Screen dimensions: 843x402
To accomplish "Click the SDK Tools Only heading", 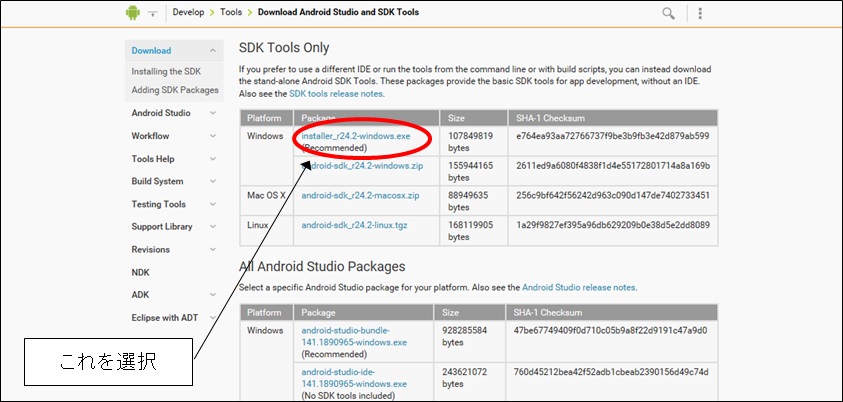I will pyautogui.click(x=284, y=48).
